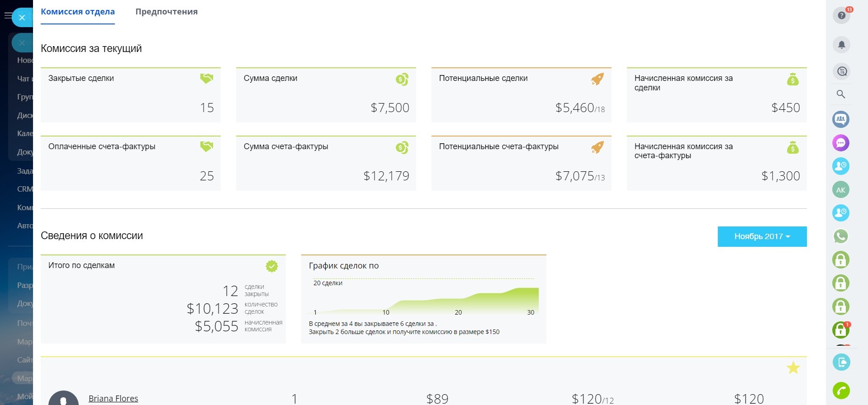868x405 pixels.
Task: Click the activity stream icon in sidebar
Action: pyautogui.click(x=841, y=71)
